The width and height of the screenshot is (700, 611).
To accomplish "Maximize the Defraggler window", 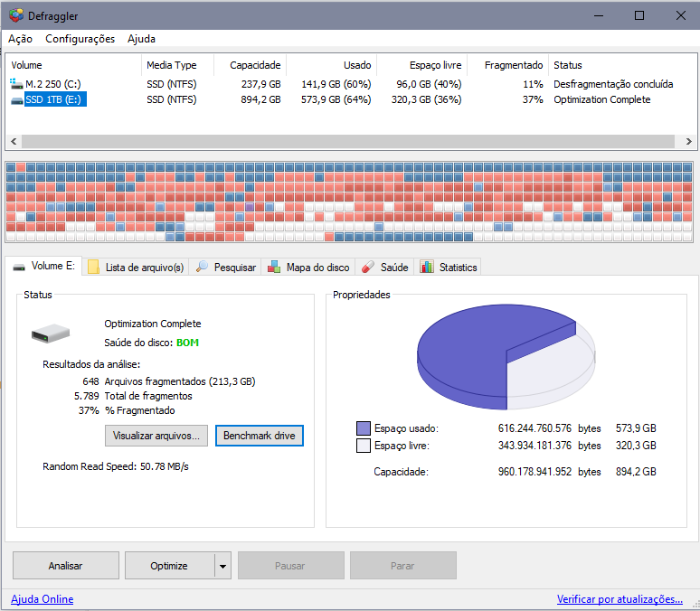I will [639, 15].
